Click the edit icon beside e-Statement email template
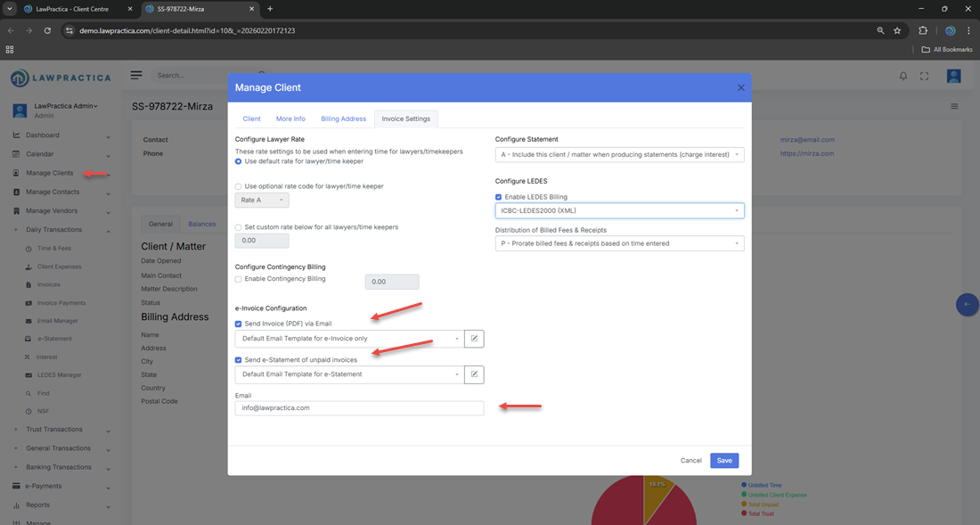Image resolution: width=980 pixels, height=525 pixels. tap(474, 374)
